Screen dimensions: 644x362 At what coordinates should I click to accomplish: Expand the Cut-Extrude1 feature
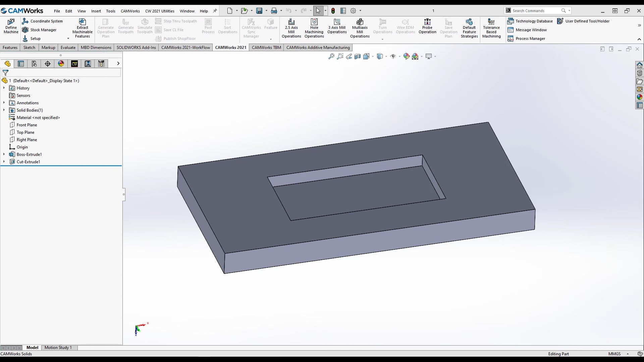4,162
